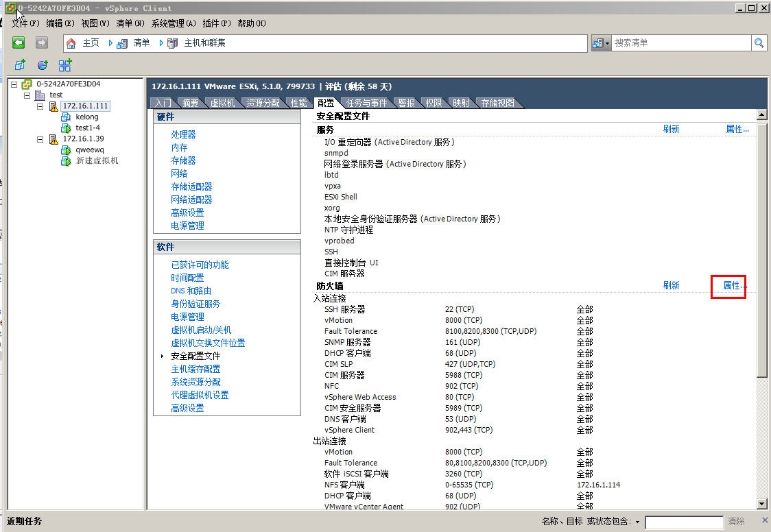
Task: Click the scrollbar down arrow in config pane
Action: 761,504
